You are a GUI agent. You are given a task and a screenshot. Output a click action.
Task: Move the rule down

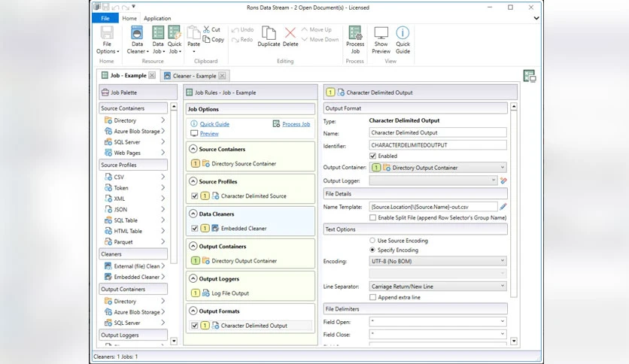(x=320, y=39)
